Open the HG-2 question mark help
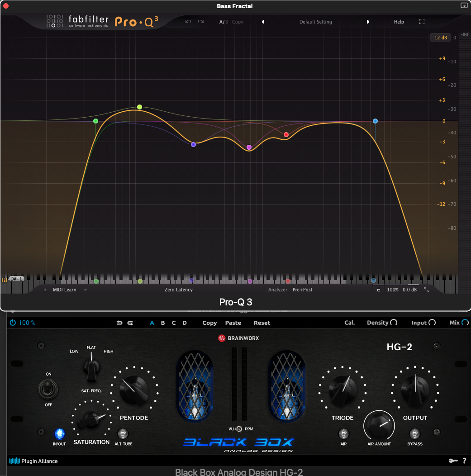Viewport: 471px width, 476px height. click(464, 461)
